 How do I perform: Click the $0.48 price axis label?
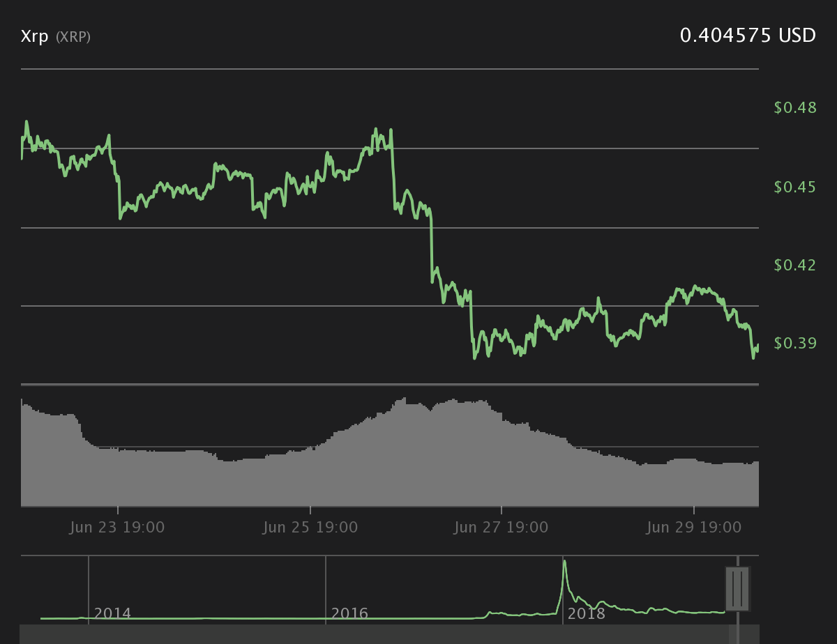coord(795,108)
